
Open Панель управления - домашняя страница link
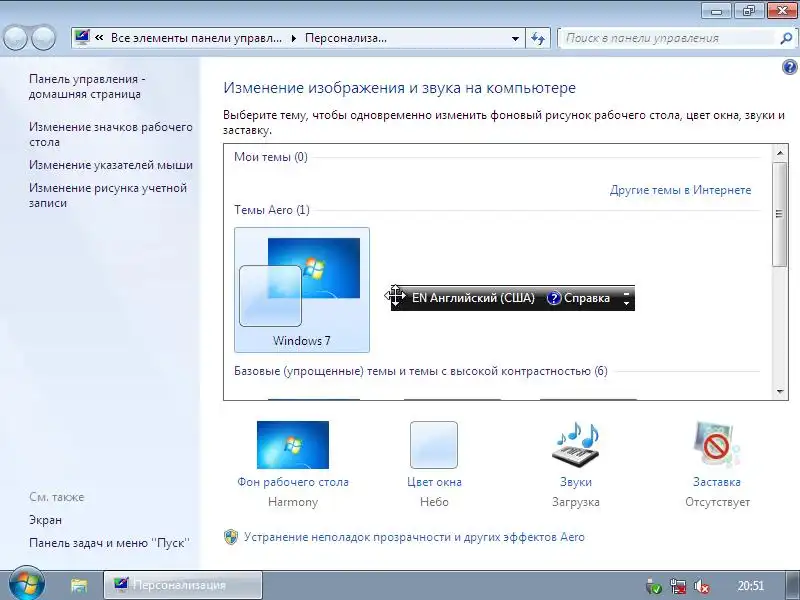[x=87, y=86]
